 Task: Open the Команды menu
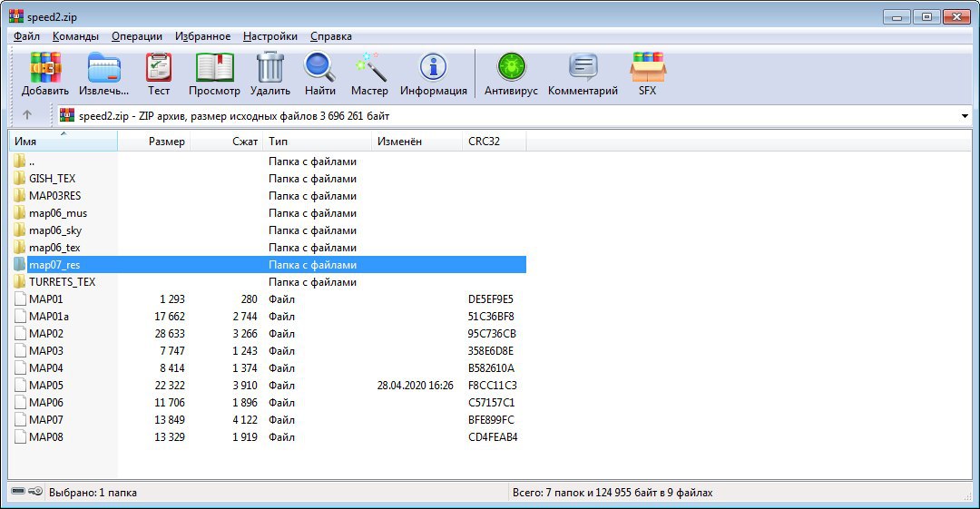point(75,36)
